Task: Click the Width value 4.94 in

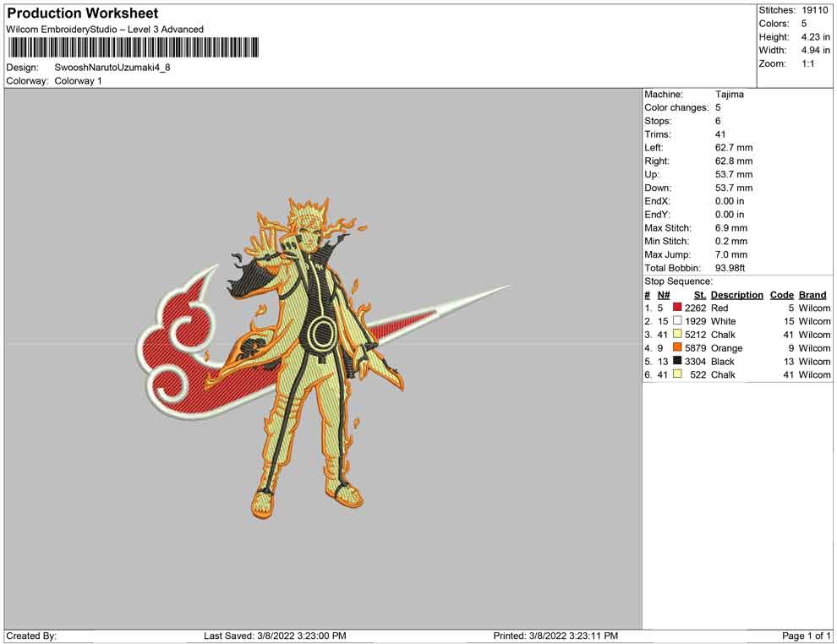Action: [x=815, y=50]
